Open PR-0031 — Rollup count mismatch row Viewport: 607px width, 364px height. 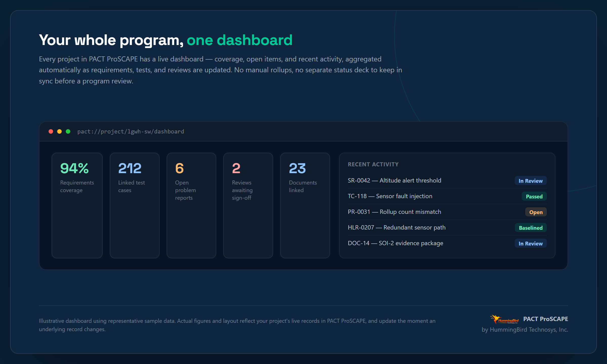(447, 212)
